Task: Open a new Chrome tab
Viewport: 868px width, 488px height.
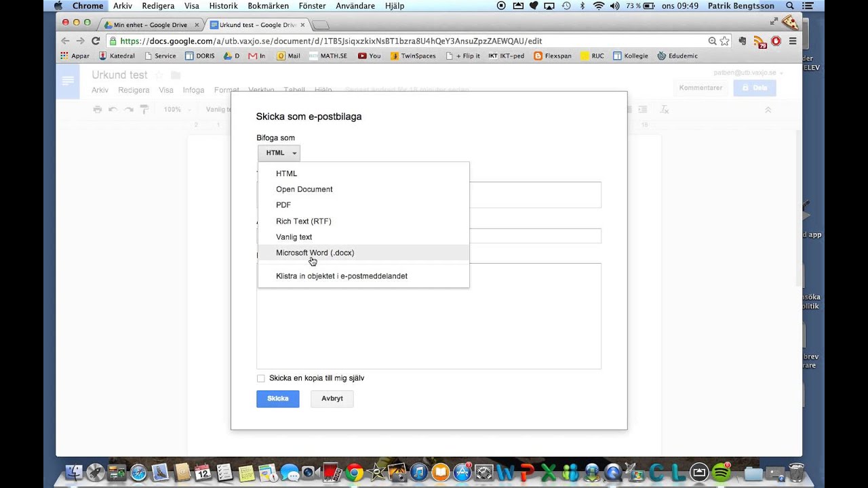Action: point(321,25)
